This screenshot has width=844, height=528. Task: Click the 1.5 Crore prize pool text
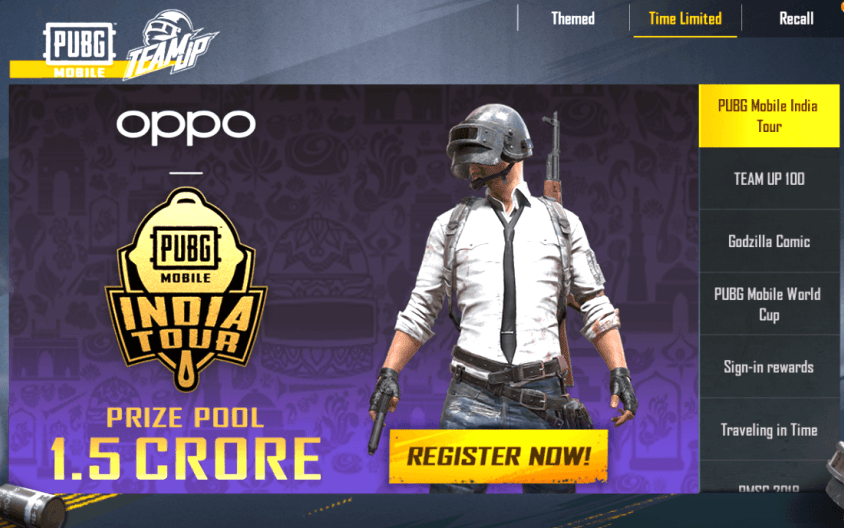pyautogui.click(x=186, y=459)
